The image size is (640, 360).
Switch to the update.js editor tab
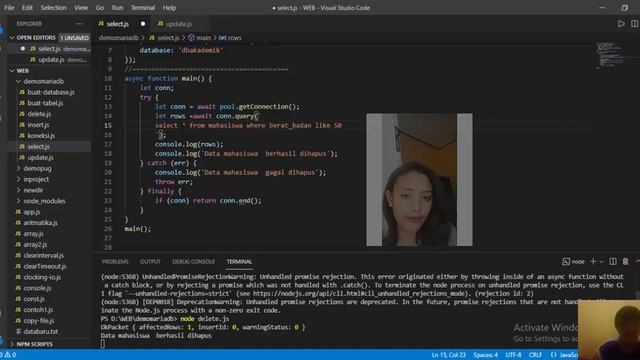point(175,24)
